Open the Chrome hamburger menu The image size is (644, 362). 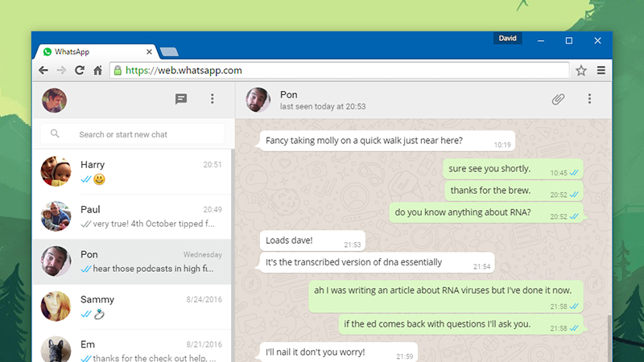pos(601,71)
